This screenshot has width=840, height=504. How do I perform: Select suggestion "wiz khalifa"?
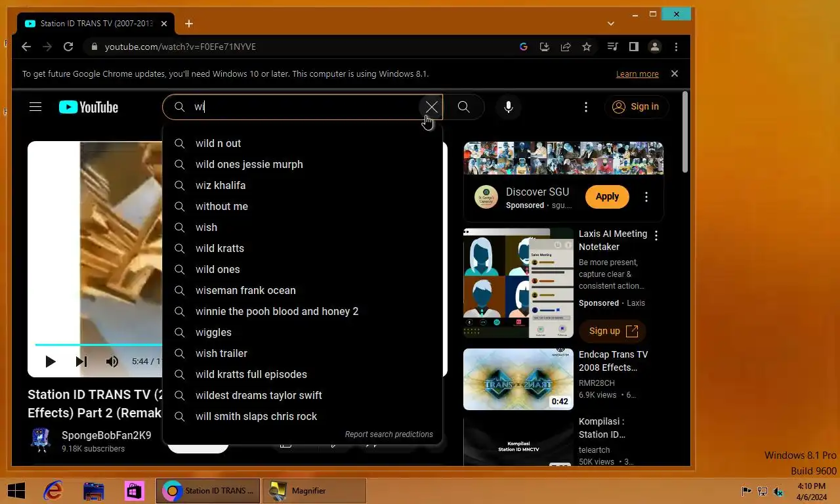point(303,185)
